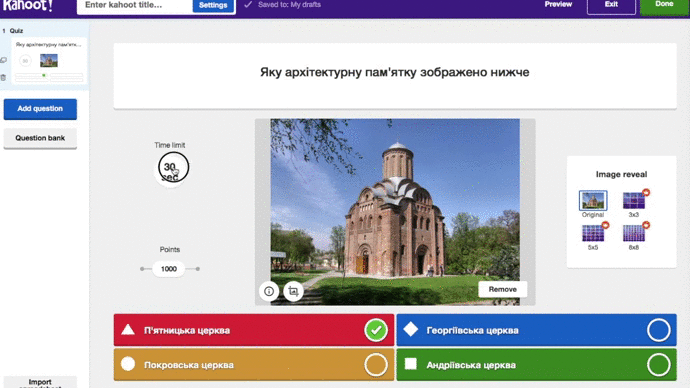Select 3x3 image reveal option
690x388 pixels.
634,201
